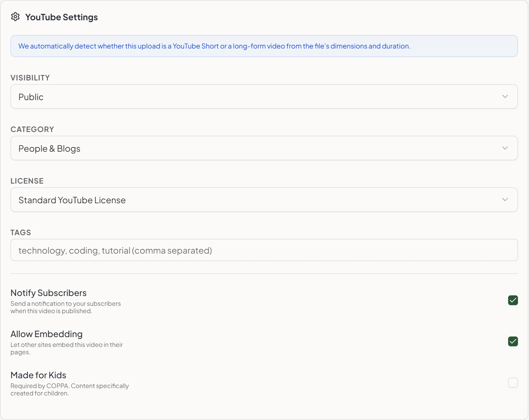Open the Visibility dropdown set to Public
529x420 pixels.
[x=264, y=96]
